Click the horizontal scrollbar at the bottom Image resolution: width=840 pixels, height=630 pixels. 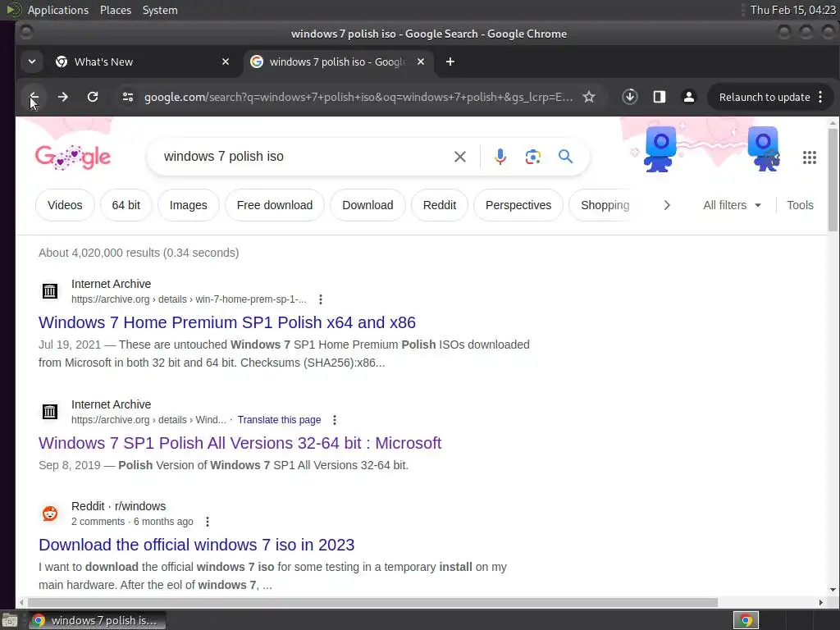(372, 603)
